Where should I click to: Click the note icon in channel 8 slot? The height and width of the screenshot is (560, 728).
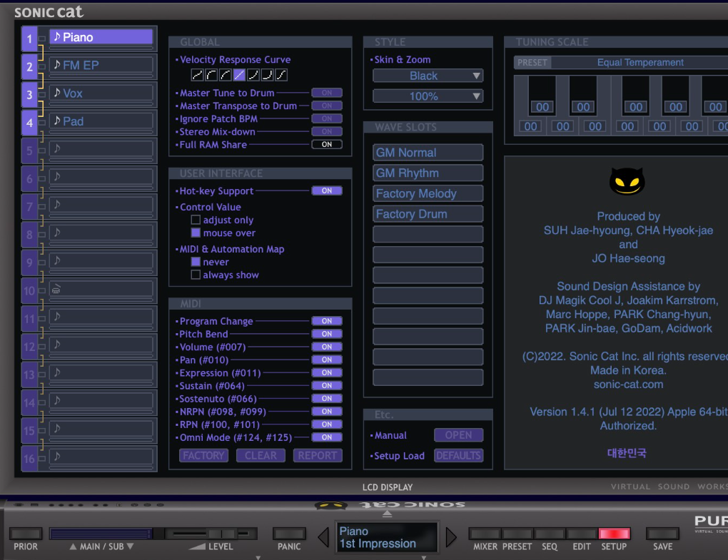[x=57, y=233]
